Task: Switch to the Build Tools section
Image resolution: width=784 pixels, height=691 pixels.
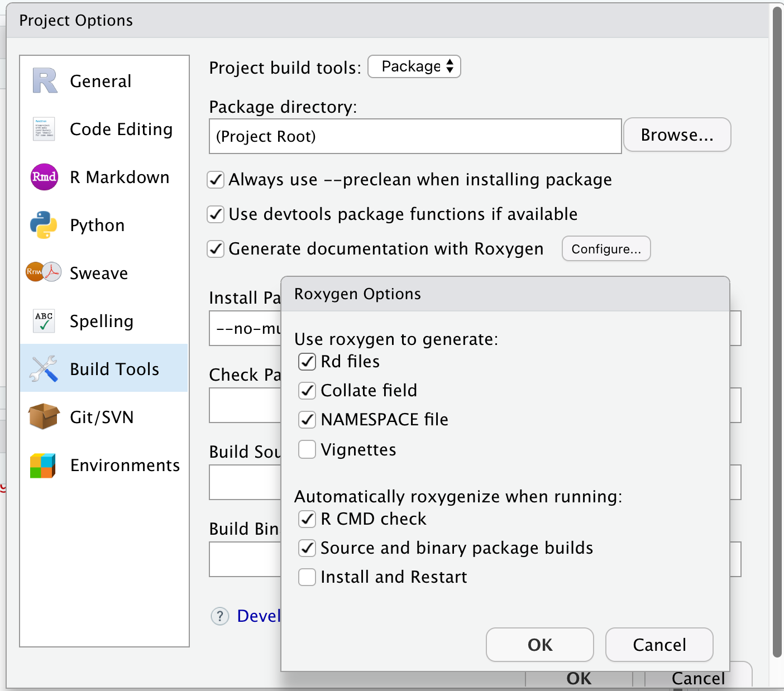Action: 114,369
